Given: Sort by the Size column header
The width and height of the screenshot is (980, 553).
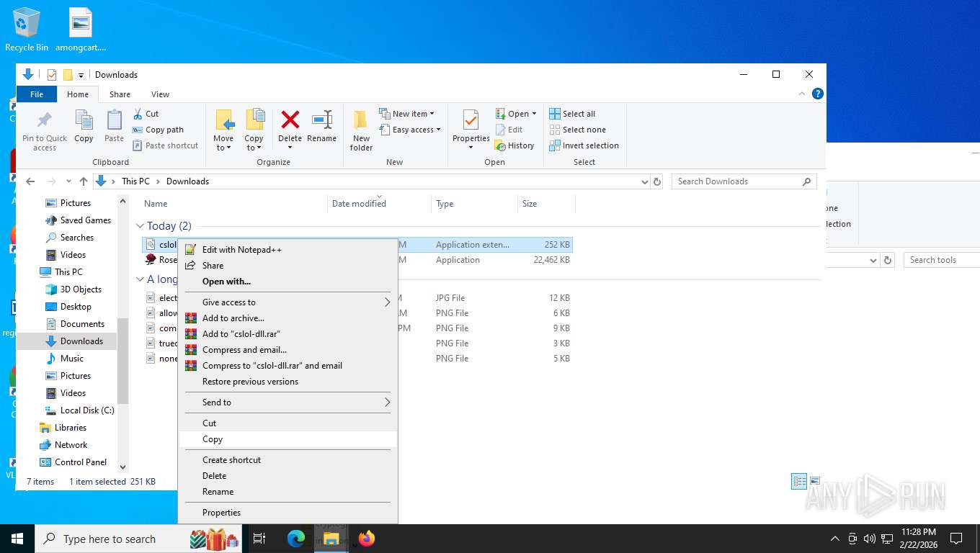Looking at the screenshot, I should point(530,204).
